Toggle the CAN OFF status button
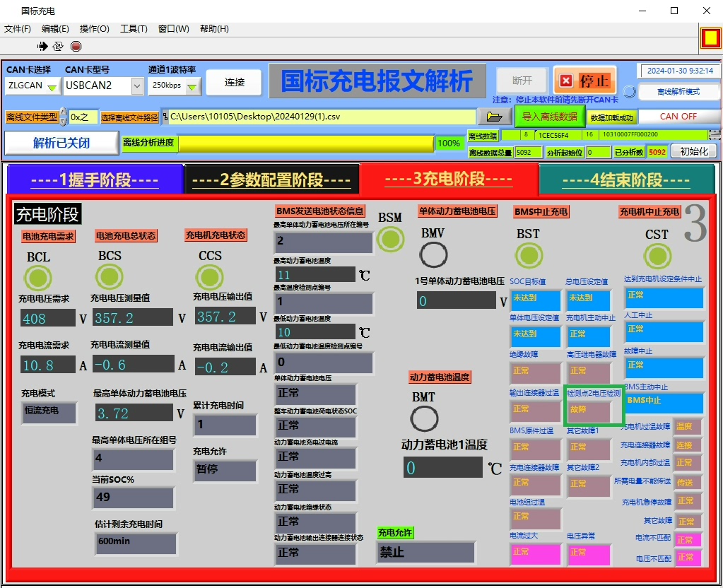 [678, 117]
